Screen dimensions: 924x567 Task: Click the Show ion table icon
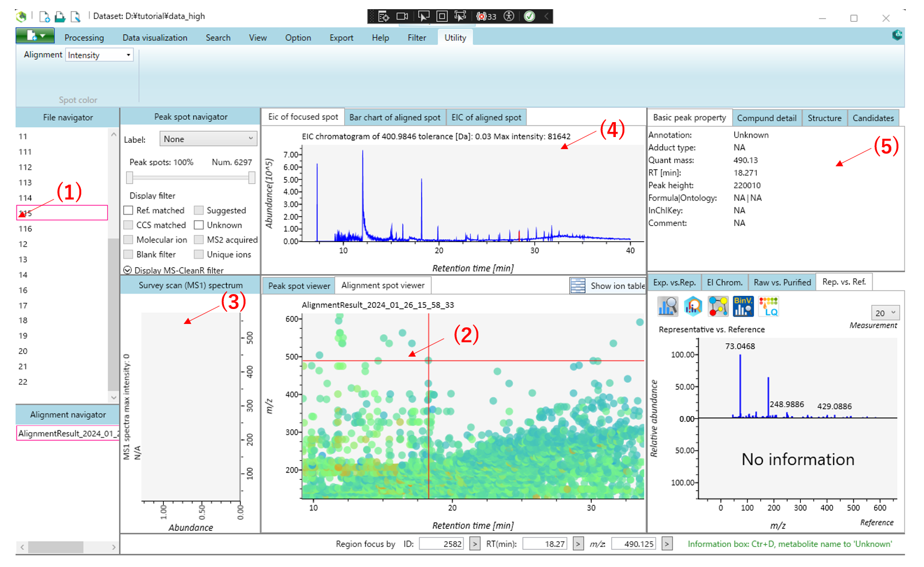578,286
